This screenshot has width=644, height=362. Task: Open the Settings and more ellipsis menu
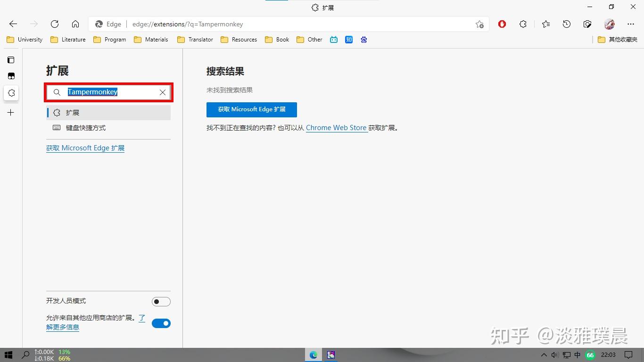coord(631,24)
